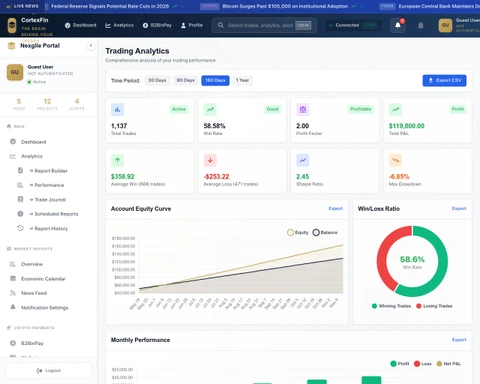Click the 4 Alerts counter

tap(77, 104)
